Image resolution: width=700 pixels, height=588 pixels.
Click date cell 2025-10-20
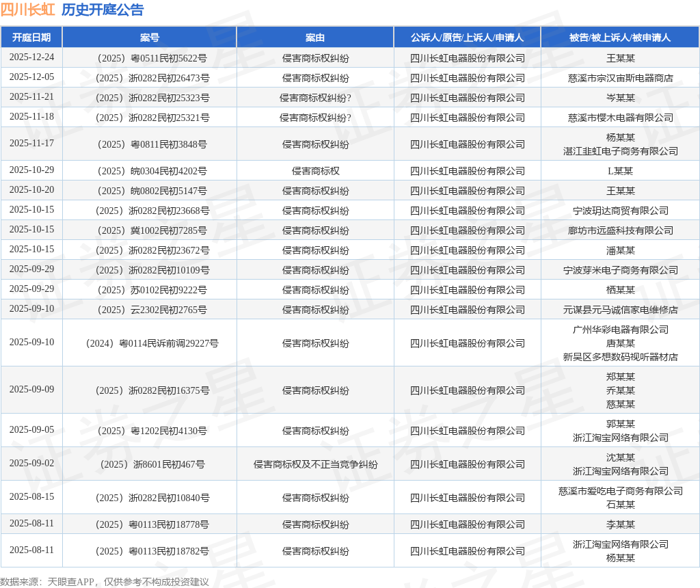(x=31, y=190)
